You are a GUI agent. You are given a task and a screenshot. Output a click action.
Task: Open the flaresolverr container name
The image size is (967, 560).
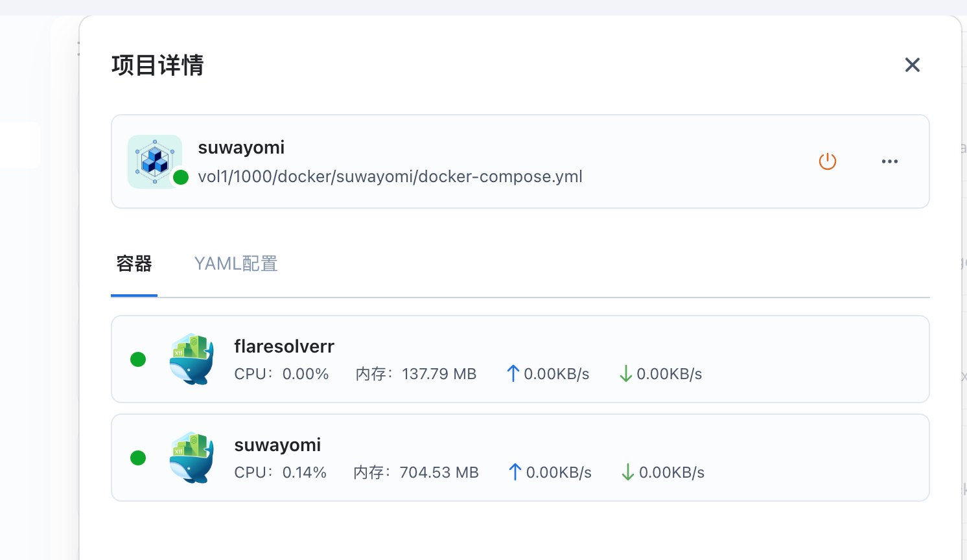[x=284, y=347]
